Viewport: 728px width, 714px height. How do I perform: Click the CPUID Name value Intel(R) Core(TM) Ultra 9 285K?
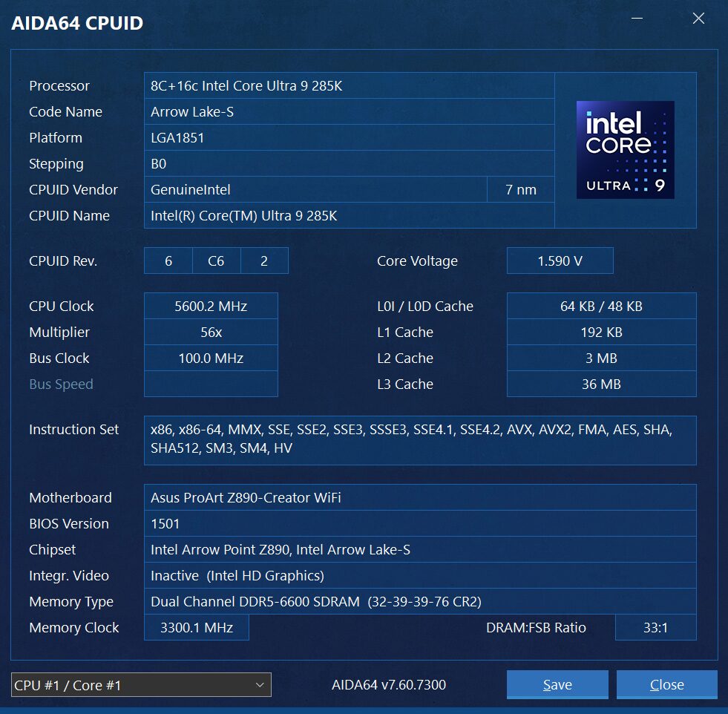pos(349,215)
